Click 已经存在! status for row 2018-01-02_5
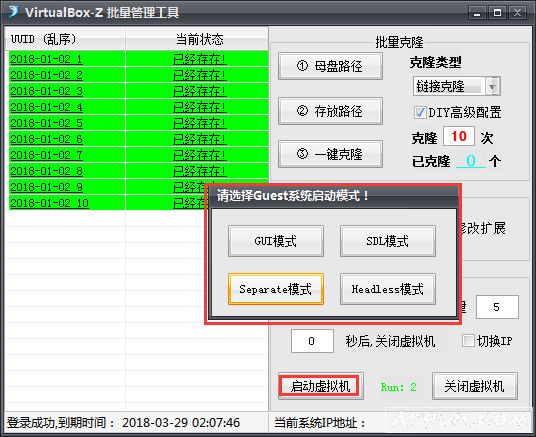 click(x=200, y=123)
